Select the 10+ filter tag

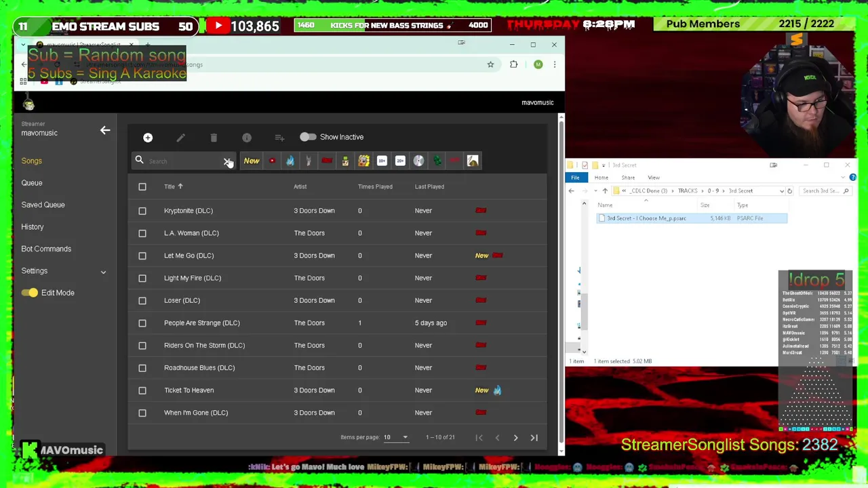tap(382, 161)
